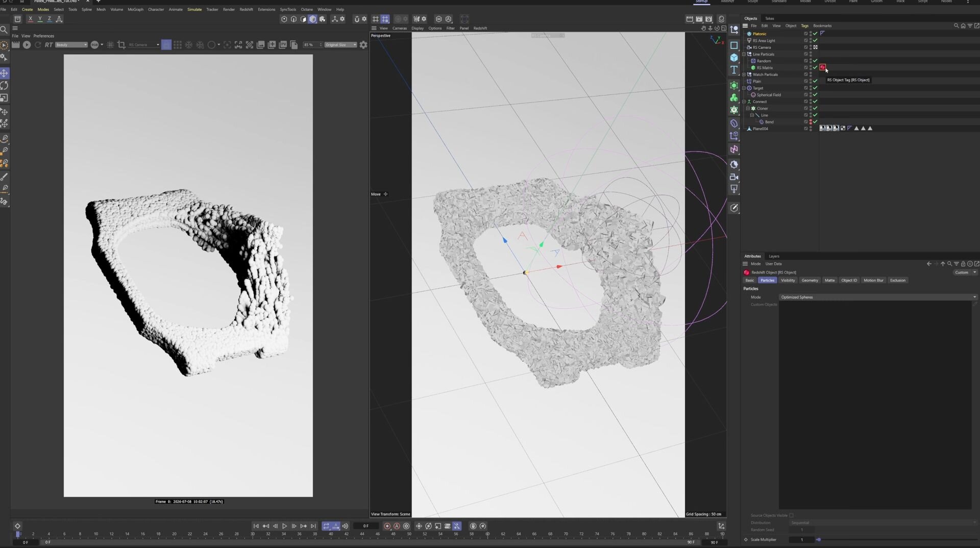Expand the Watch Particals group
This screenshot has height=548, width=980.
pyautogui.click(x=744, y=74)
